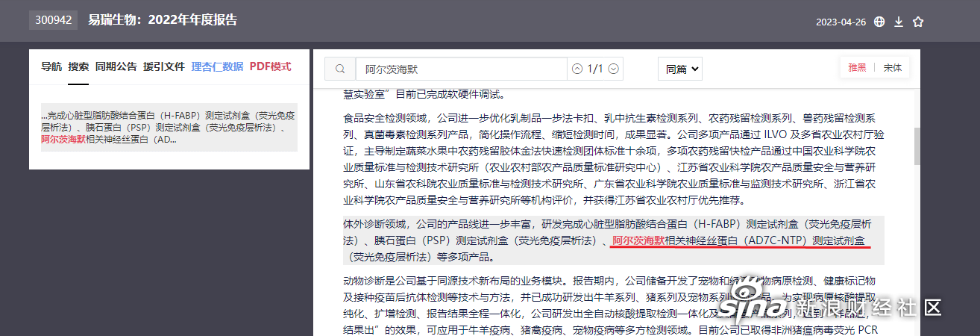Open the 导航 tab
This screenshot has height=336, width=980.
51,66
